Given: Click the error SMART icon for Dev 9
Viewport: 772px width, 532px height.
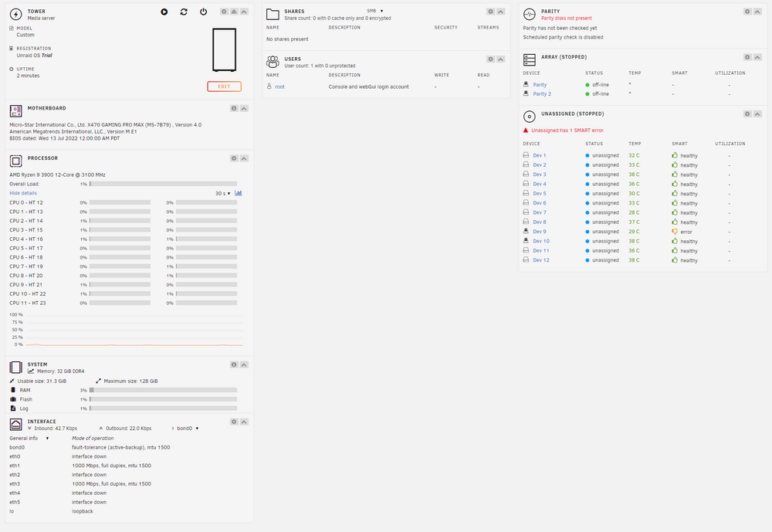Looking at the screenshot, I should [675, 232].
